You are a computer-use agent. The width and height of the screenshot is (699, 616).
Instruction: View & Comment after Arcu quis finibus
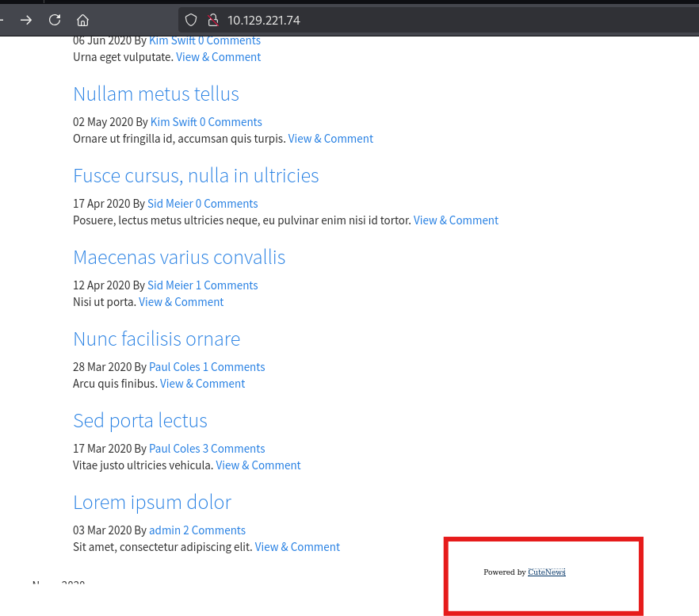point(202,384)
